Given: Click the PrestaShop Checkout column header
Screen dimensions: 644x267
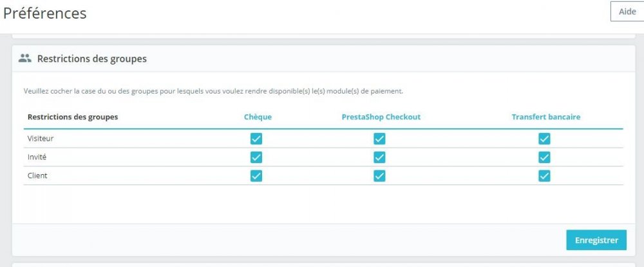Looking at the screenshot, I should tap(381, 117).
